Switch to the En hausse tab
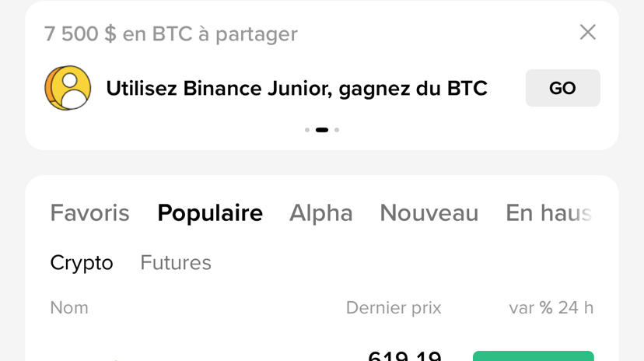 [548, 213]
